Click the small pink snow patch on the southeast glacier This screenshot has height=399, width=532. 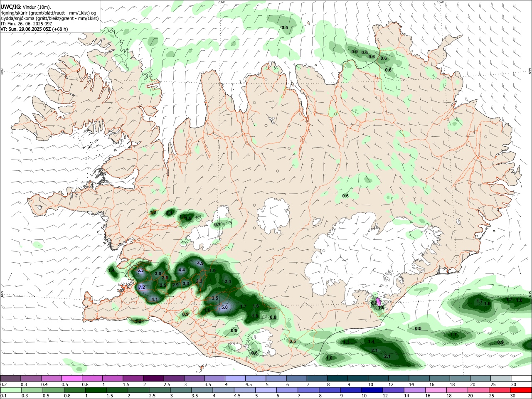tap(378, 302)
